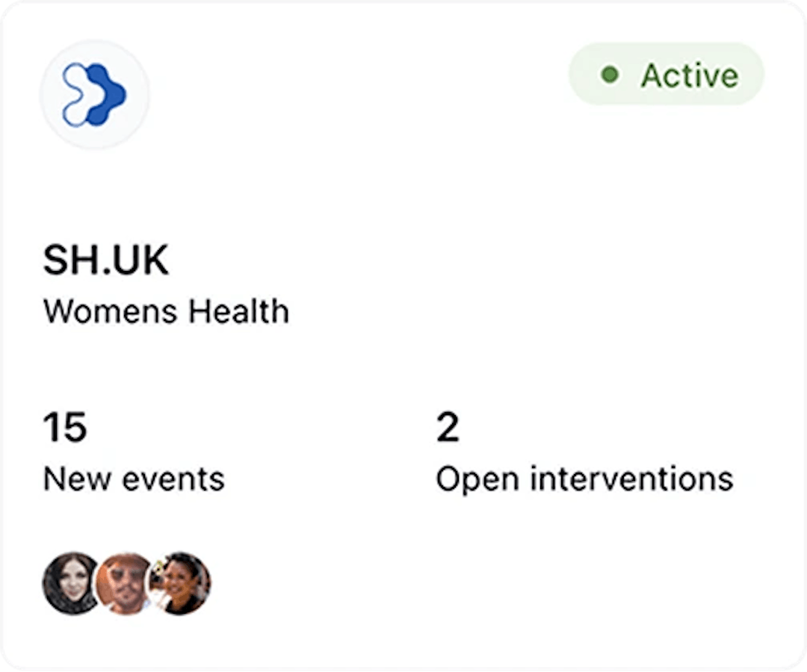Click the empty area right of SH.UK title
The image size is (807, 672).
tap(448, 261)
